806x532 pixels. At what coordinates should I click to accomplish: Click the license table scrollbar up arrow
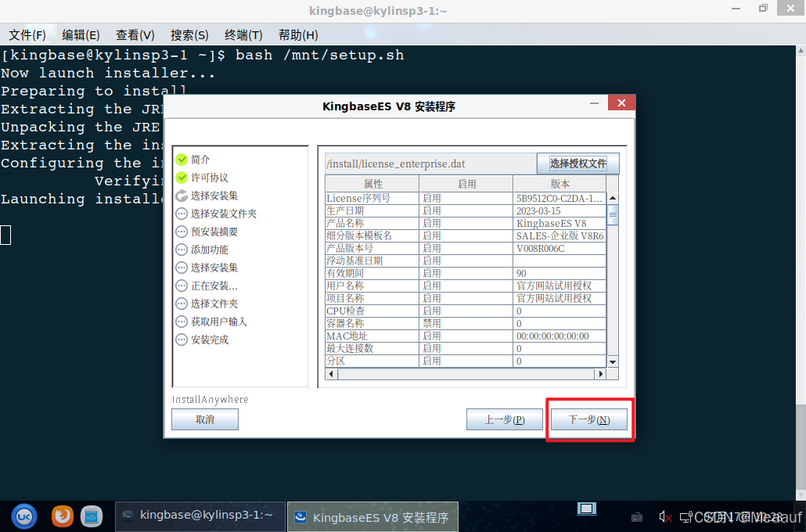coord(612,198)
